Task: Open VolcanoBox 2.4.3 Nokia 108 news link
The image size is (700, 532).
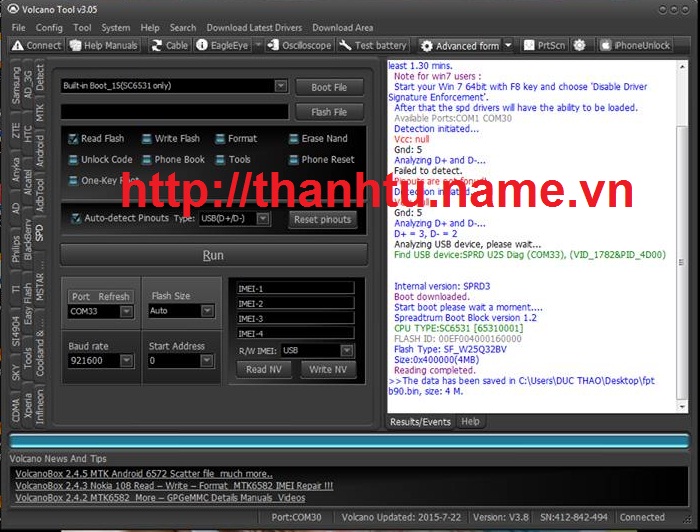Action: pos(174,486)
